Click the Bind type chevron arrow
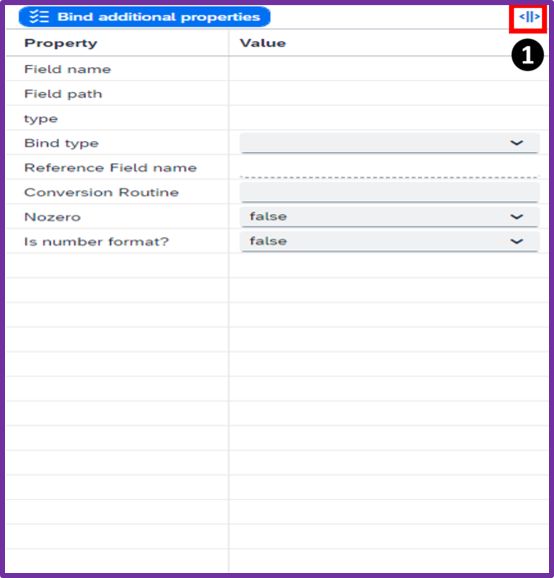554x578 pixels. [x=516, y=143]
